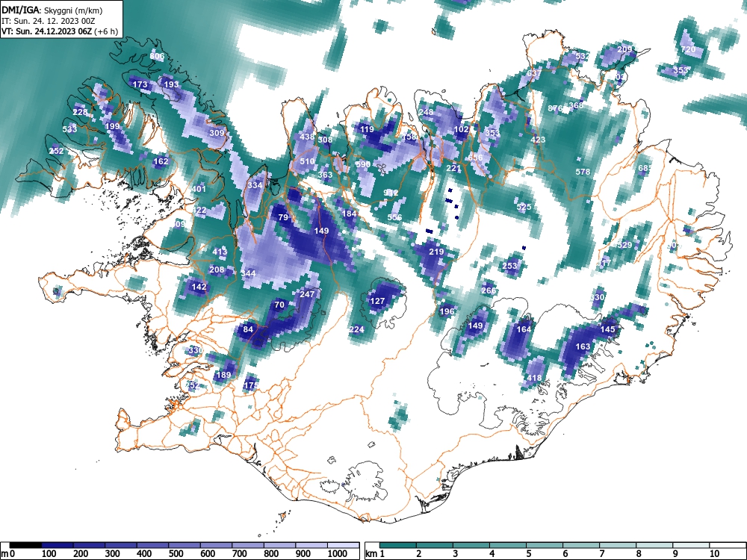The height and width of the screenshot is (560, 747).
Task: Click the black 0–100 m legend swatch
Action: [25, 545]
